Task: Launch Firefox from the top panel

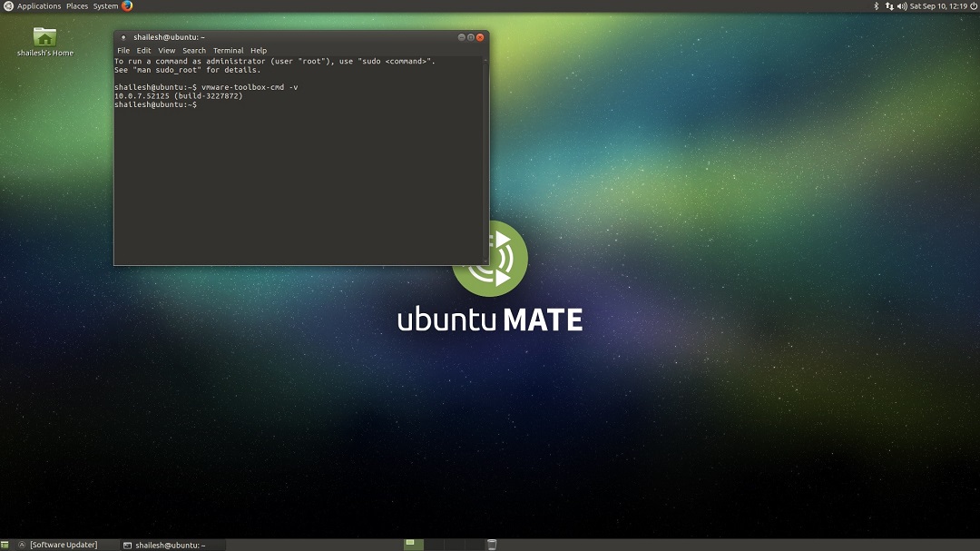Action: [x=127, y=6]
